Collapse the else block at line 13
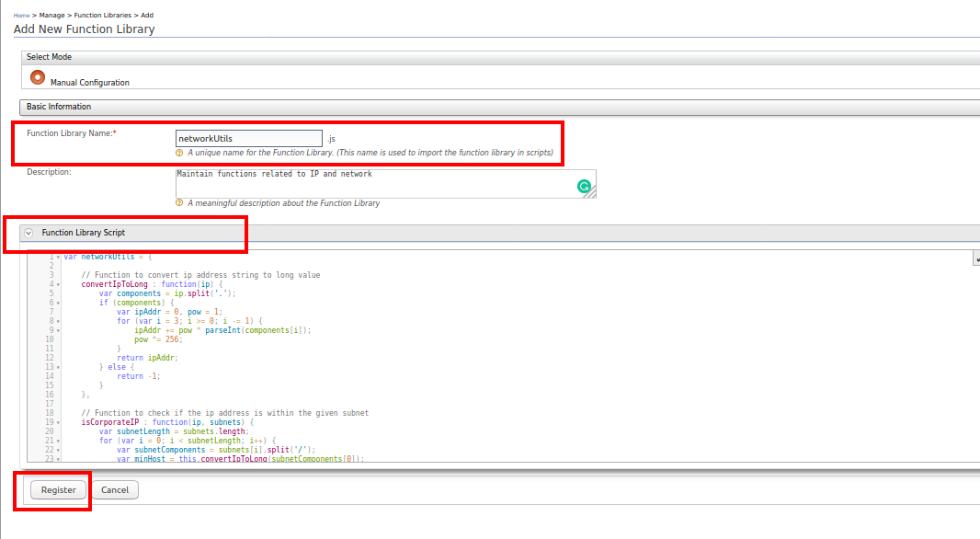 click(58, 367)
